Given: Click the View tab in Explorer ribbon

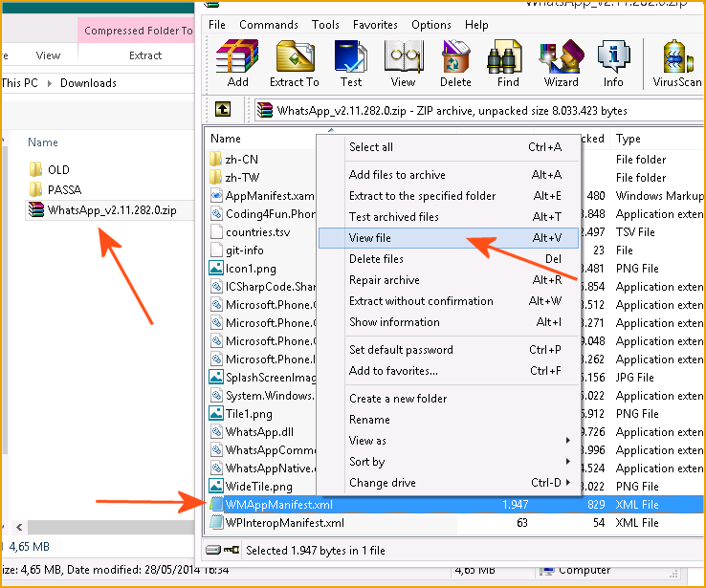Looking at the screenshot, I should click(x=48, y=55).
